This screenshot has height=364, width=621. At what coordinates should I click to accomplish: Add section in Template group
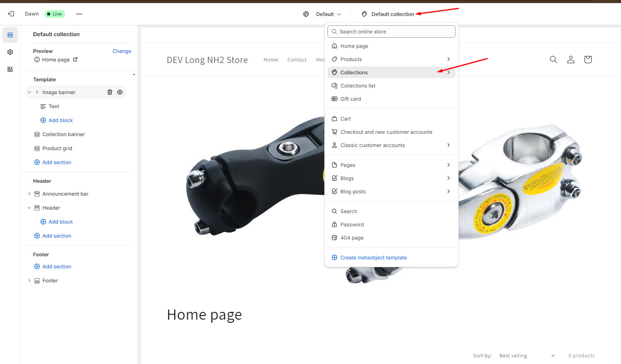(x=53, y=162)
